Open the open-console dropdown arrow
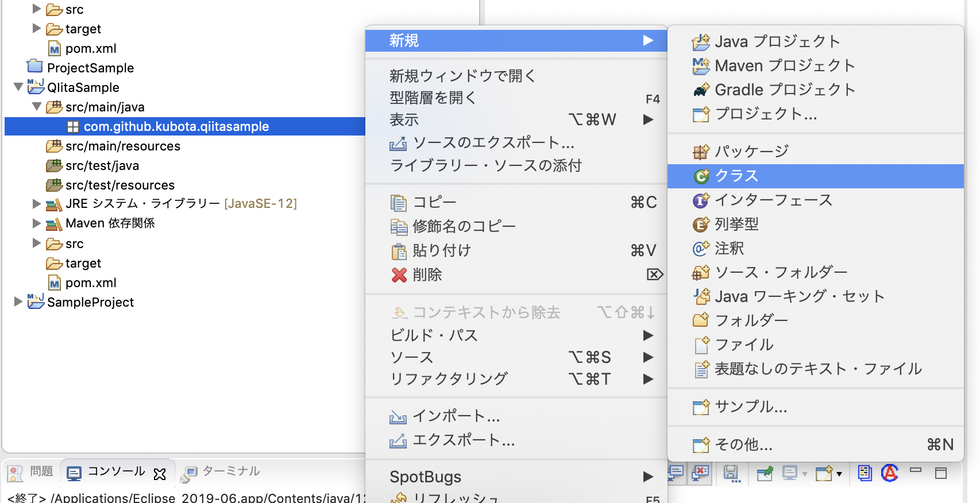This screenshot has width=980, height=503. pyautogui.click(x=839, y=474)
